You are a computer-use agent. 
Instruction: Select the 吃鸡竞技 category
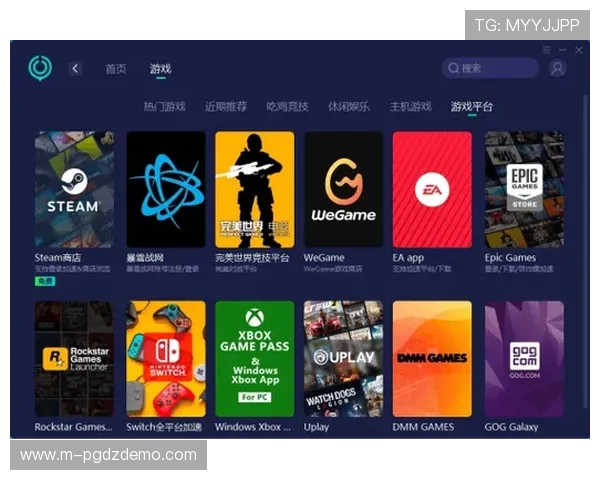point(287,106)
